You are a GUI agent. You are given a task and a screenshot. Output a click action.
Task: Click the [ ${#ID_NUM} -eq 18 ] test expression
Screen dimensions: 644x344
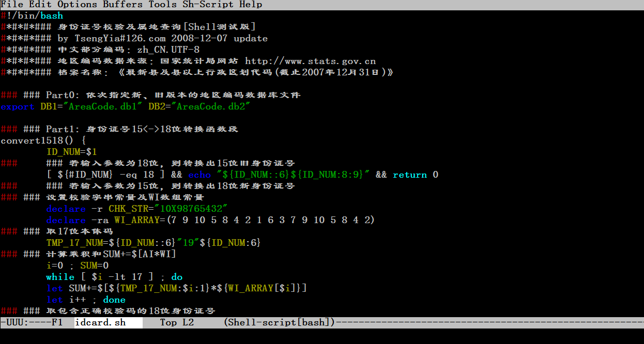point(105,175)
